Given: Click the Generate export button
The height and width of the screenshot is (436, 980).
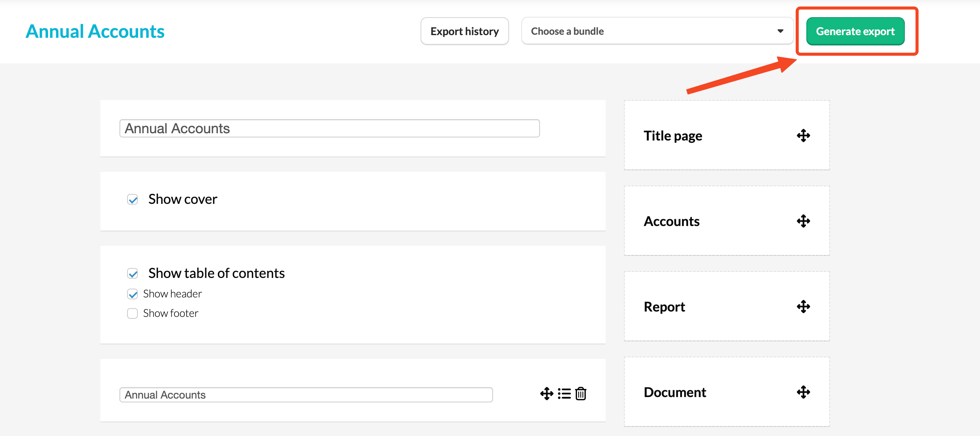Looking at the screenshot, I should (x=855, y=31).
